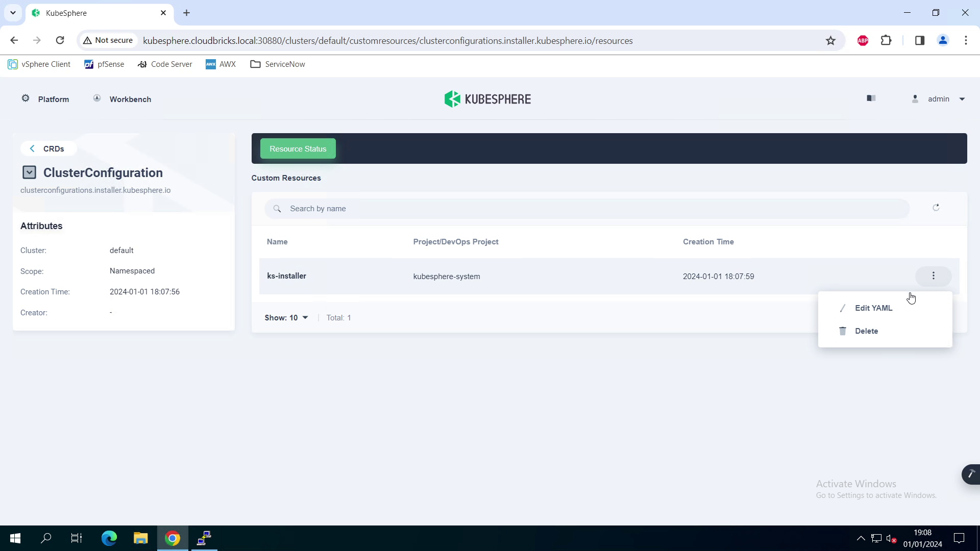The image size is (980, 551).
Task: Open the pfSense bookmark
Action: [104, 64]
